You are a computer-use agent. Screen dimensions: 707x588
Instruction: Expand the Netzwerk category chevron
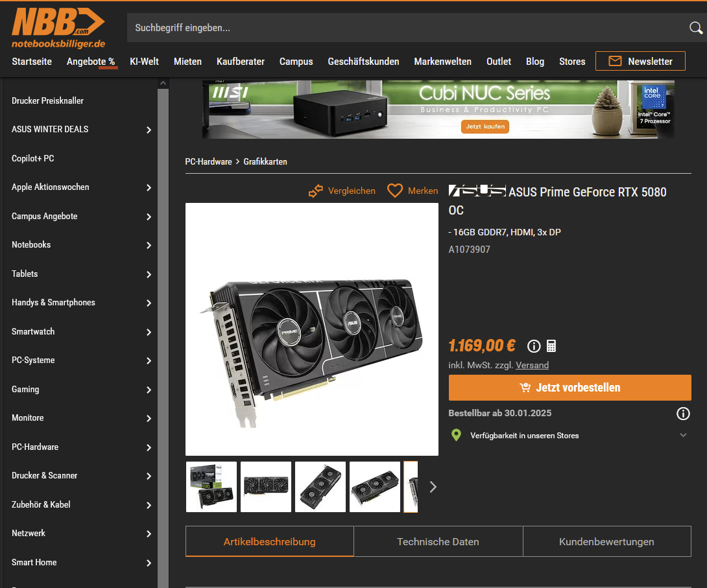(149, 534)
